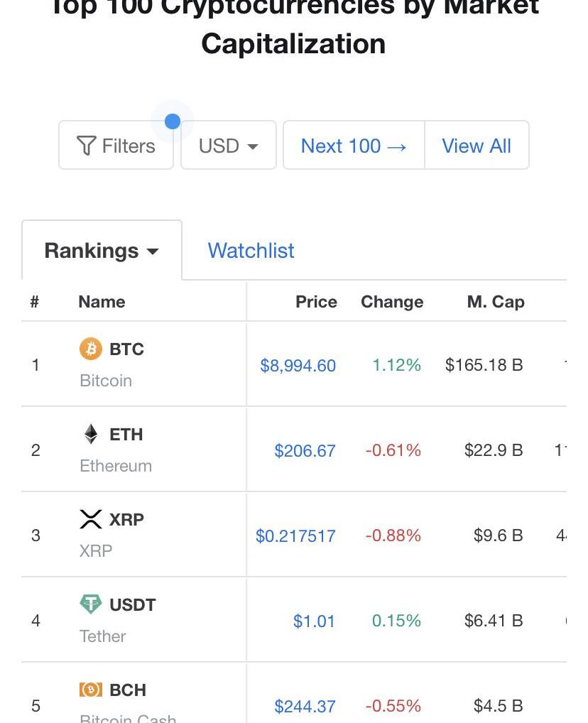The width and height of the screenshot is (588, 723).
Task: Sort by the M. Cap column header
Action: [x=496, y=302]
